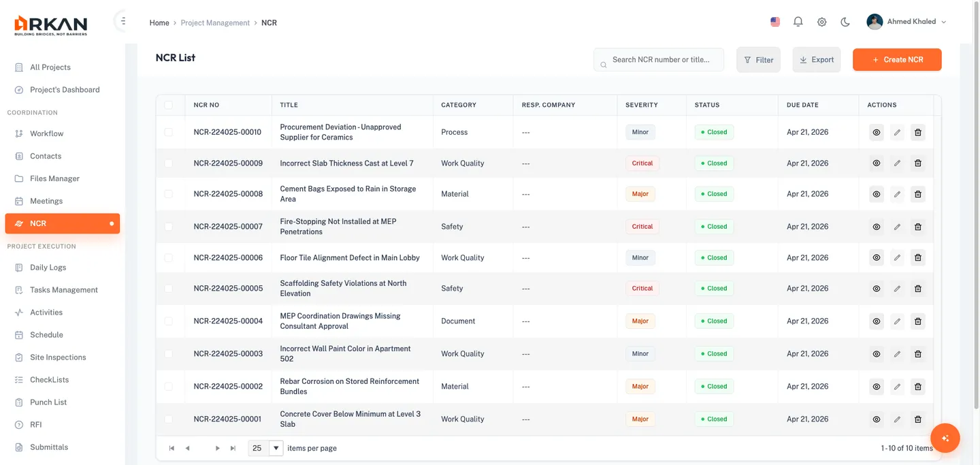This screenshot has width=980, height=465.
Task: Open the Filter dropdown
Action: point(758,59)
